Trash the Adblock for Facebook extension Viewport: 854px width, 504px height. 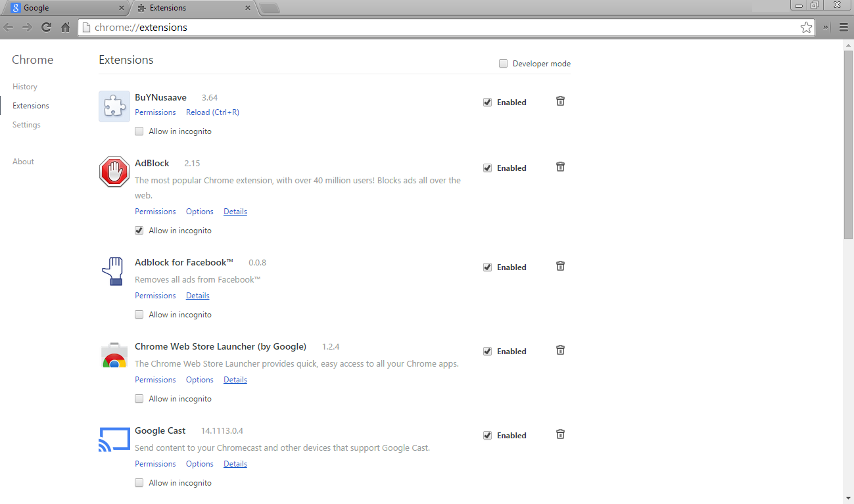click(560, 266)
